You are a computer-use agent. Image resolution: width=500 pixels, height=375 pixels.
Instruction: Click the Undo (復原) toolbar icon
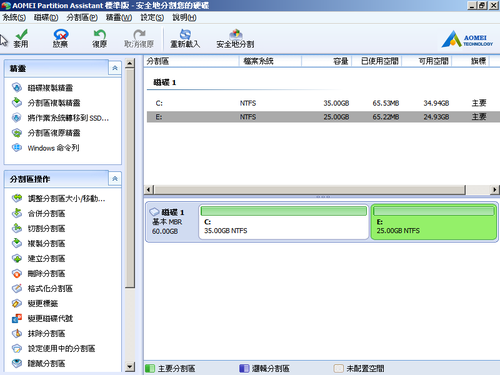[x=99, y=34]
